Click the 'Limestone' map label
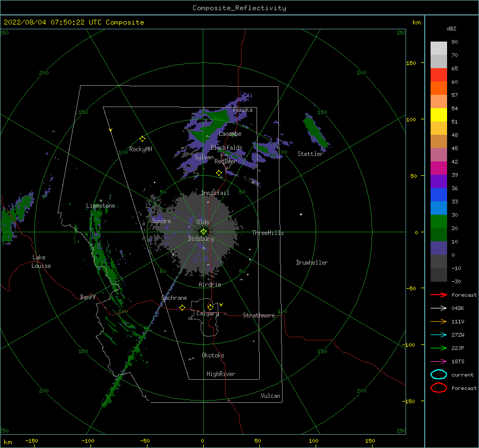 [101, 206]
